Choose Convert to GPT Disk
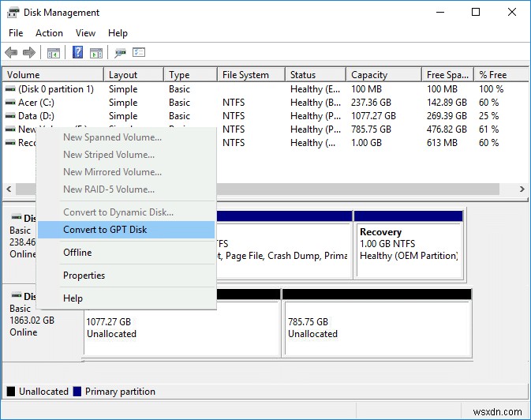Screen dimensions: 531x420 (126, 230)
